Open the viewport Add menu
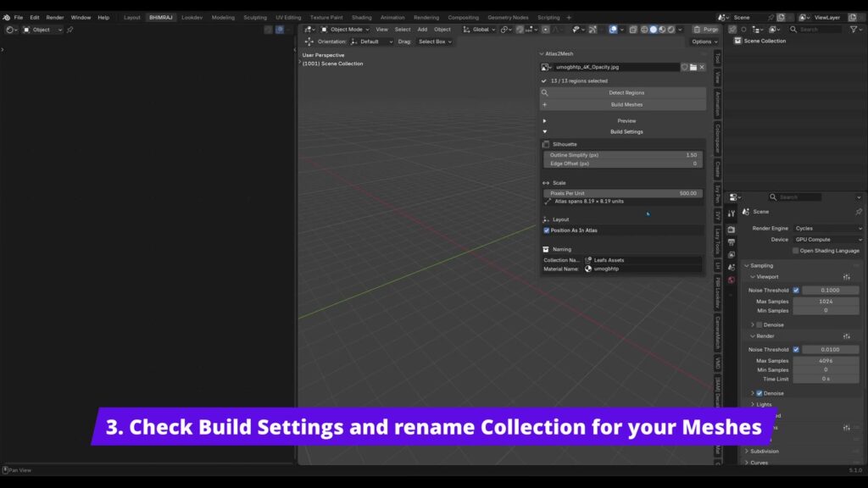Viewport: 868px width, 488px height. tap(422, 30)
